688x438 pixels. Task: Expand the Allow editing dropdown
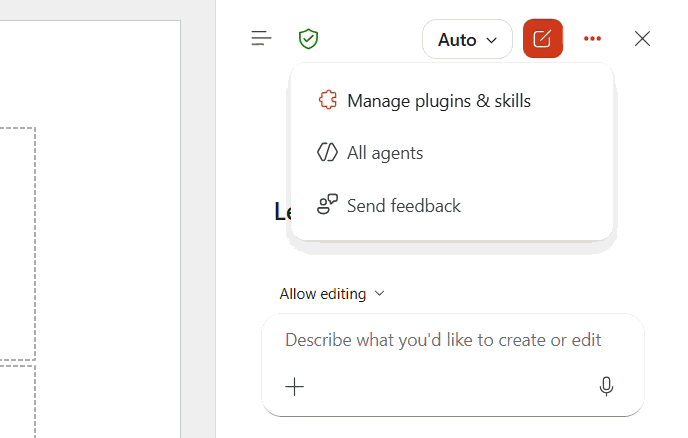(x=332, y=294)
